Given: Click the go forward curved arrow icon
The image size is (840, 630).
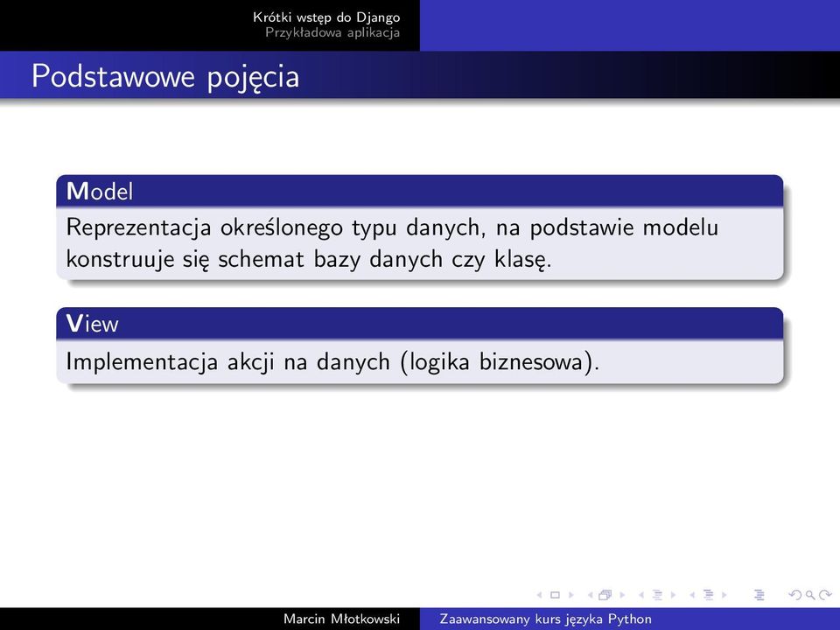Looking at the screenshot, I should tap(825, 595).
